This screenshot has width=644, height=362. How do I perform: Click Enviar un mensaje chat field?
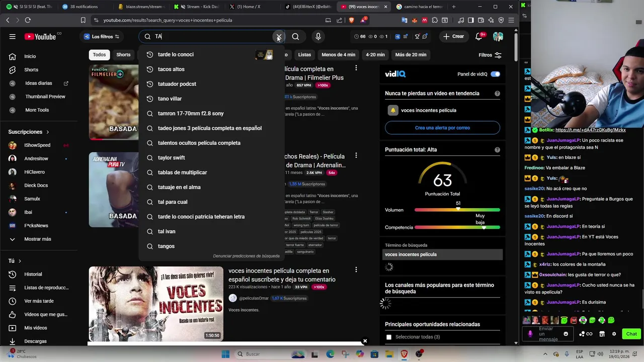549,334
